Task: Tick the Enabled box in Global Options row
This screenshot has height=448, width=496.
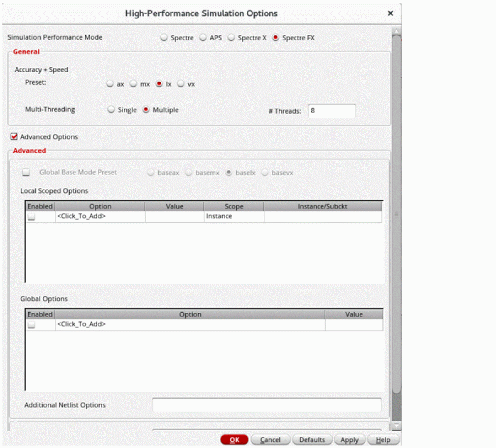Action: point(31,325)
